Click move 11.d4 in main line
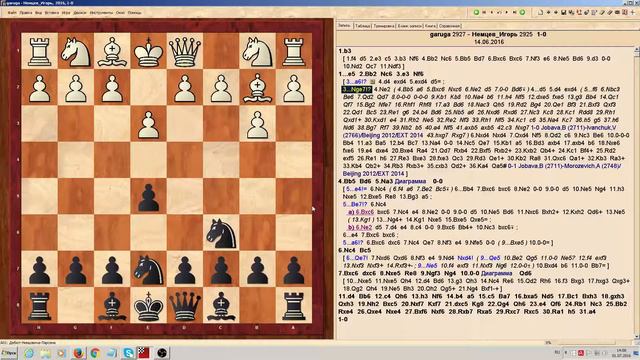640x360 pixels. coord(347,296)
